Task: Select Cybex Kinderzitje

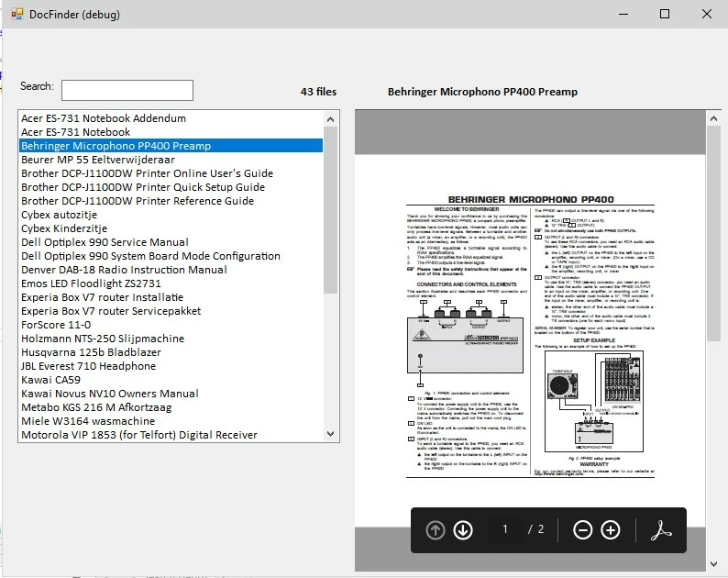Action: 171,228
